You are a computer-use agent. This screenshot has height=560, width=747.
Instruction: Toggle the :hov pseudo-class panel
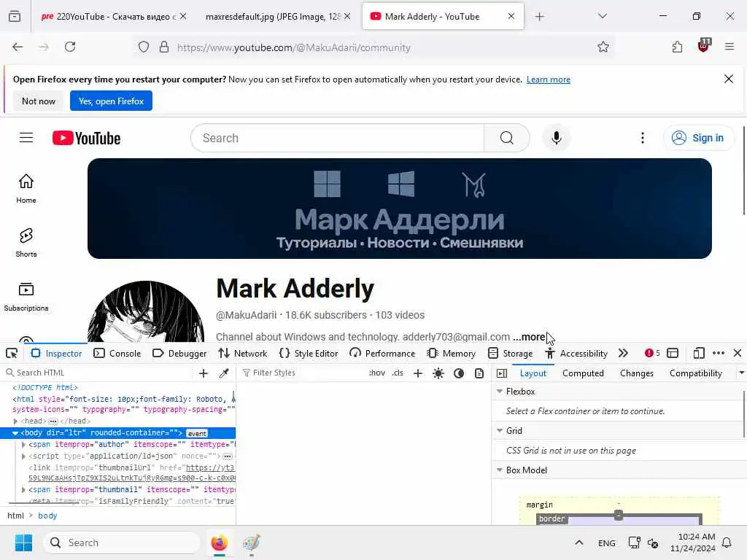(x=377, y=373)
